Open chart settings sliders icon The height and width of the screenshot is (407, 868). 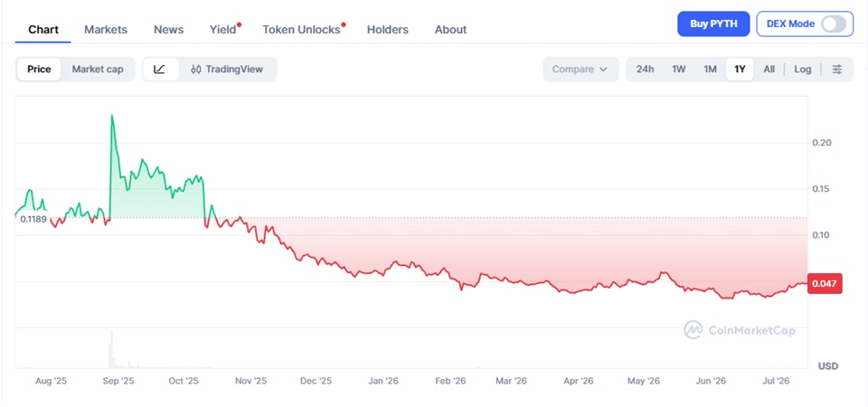pos(837,70)
